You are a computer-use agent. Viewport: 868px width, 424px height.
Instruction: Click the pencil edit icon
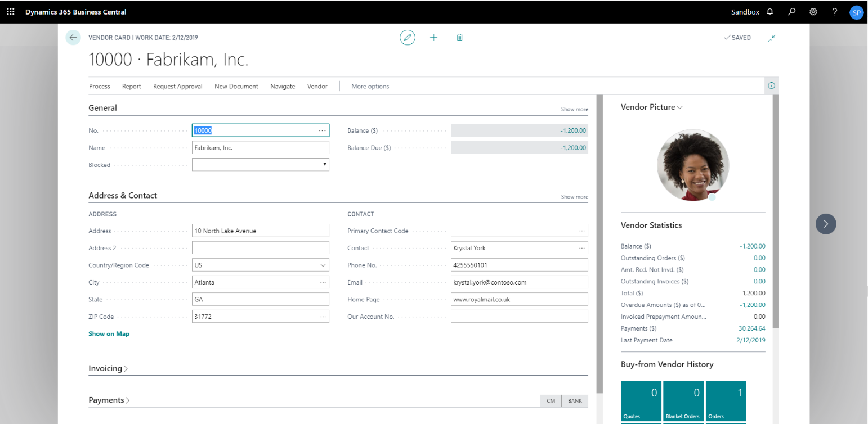[x=407, y=38]
